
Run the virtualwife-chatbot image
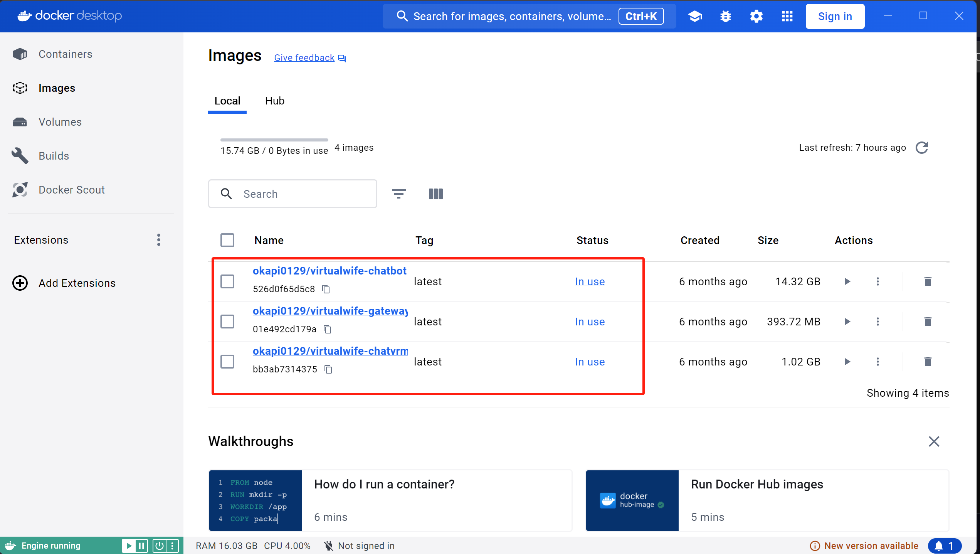847,281
